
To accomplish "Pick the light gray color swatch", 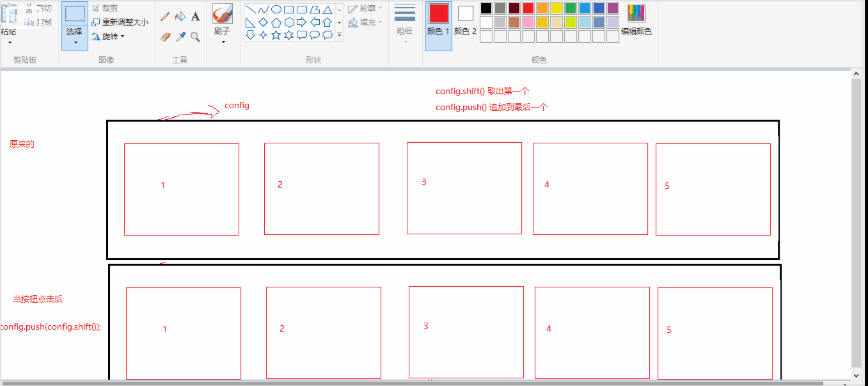I will coord(500,22).
